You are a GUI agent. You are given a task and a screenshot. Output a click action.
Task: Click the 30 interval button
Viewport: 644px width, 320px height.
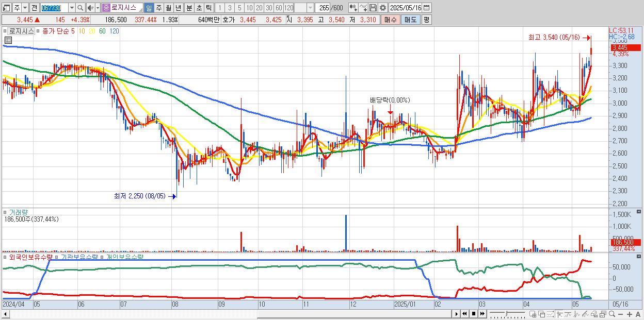coord(269,8)
